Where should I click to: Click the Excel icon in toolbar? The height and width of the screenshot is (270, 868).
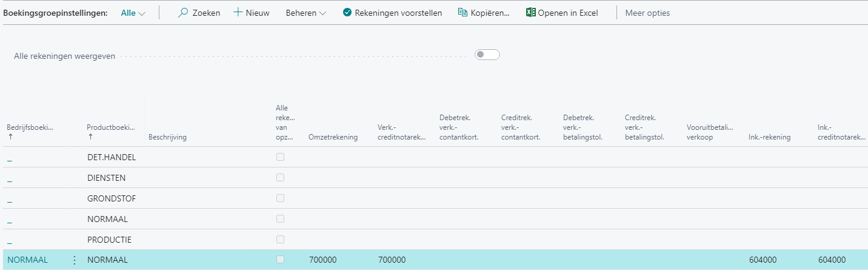pyautogui.click(x=530, y=13)
